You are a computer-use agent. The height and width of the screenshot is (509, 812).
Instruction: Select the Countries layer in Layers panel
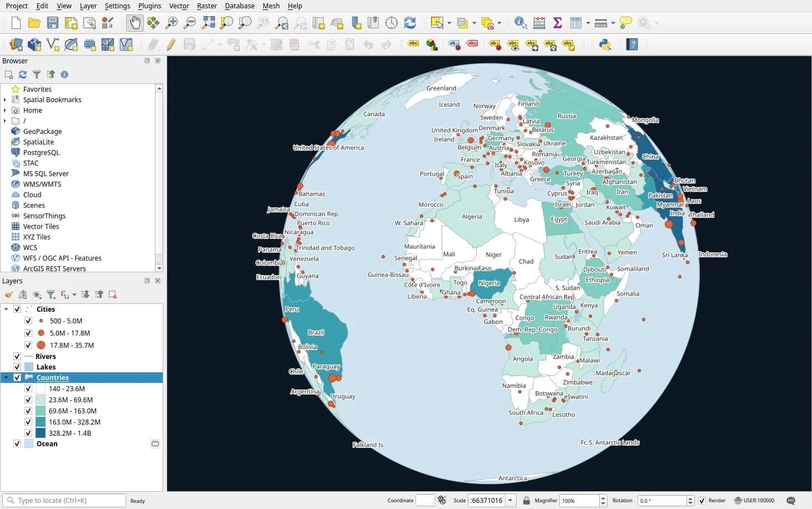point(82,378)
